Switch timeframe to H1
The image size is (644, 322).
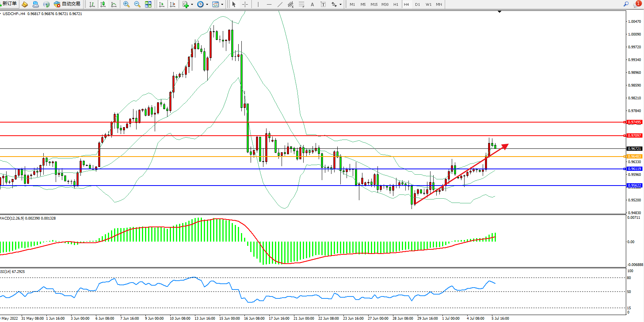[396, 5]
